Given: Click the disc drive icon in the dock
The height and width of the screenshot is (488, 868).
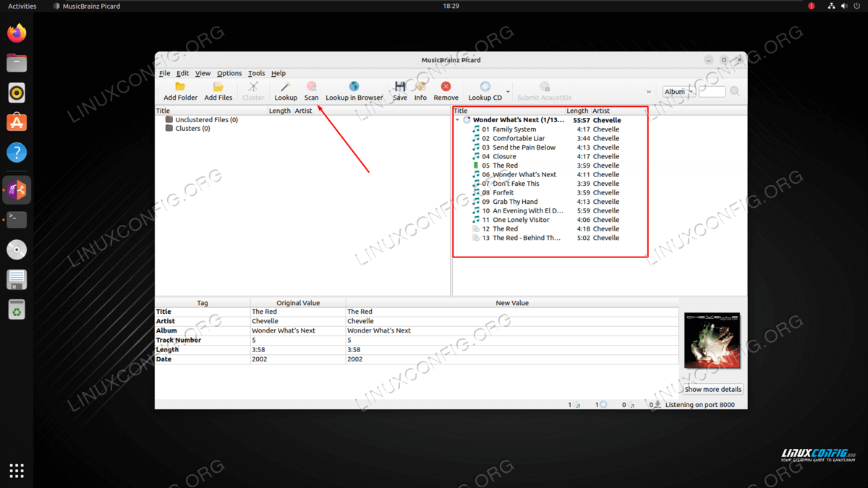Looking at the screenshot, I should tap(17, 249).
